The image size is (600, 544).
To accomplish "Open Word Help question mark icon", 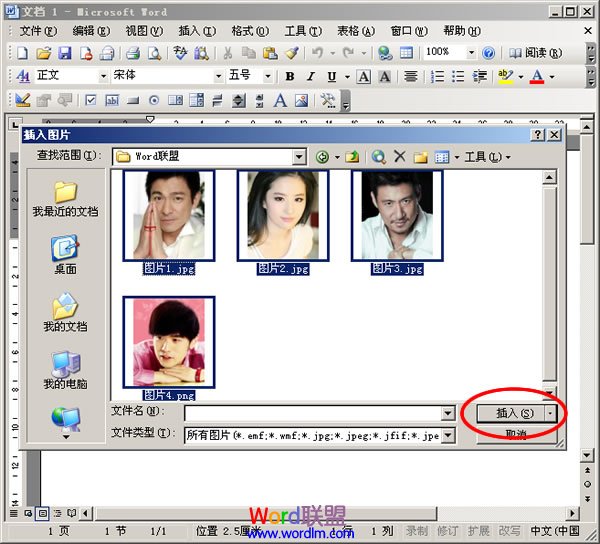I will (x=488, y=53).
